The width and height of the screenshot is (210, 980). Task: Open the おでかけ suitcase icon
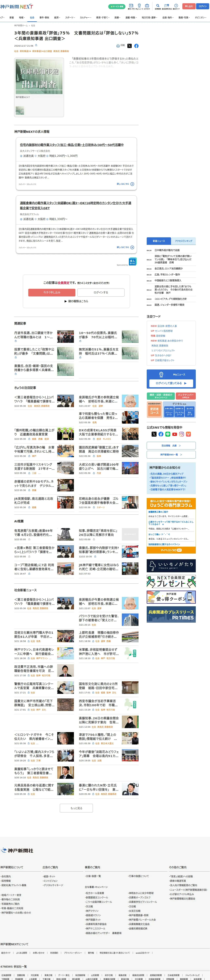click(147, 7)
